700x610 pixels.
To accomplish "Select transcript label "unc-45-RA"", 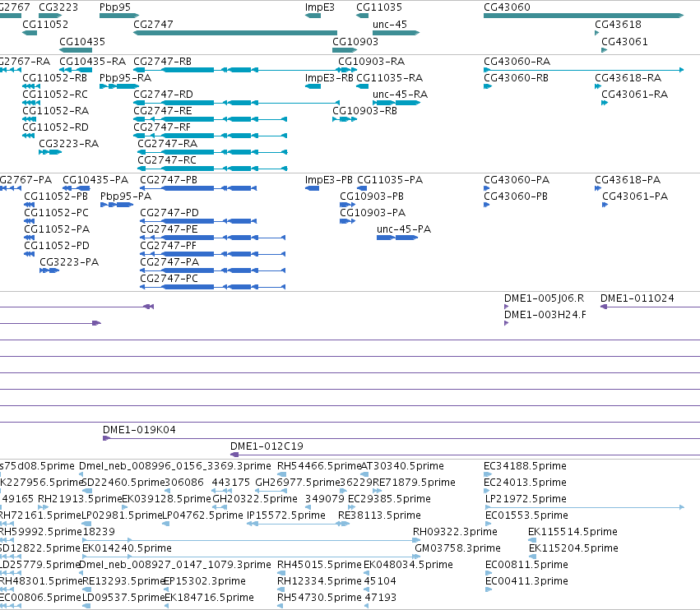I will pos(400,95).
